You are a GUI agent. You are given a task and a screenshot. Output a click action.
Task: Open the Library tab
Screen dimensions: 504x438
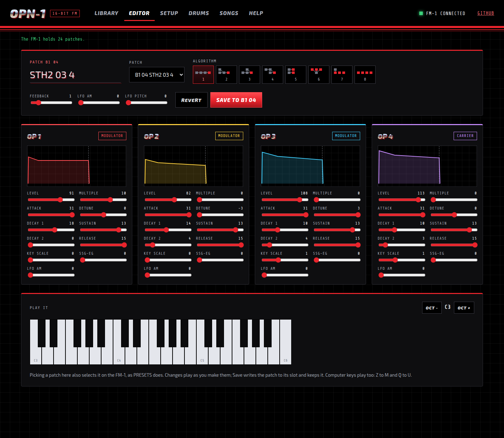point(106,13)
